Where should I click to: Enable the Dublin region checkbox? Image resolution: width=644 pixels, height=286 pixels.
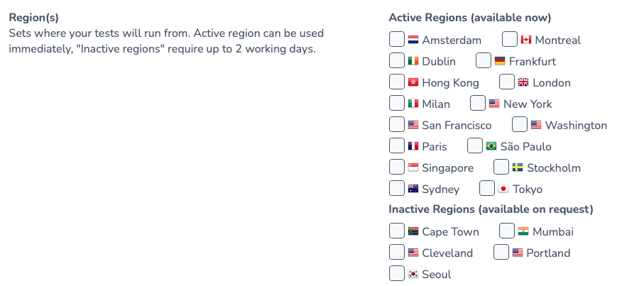click(397, 61)
